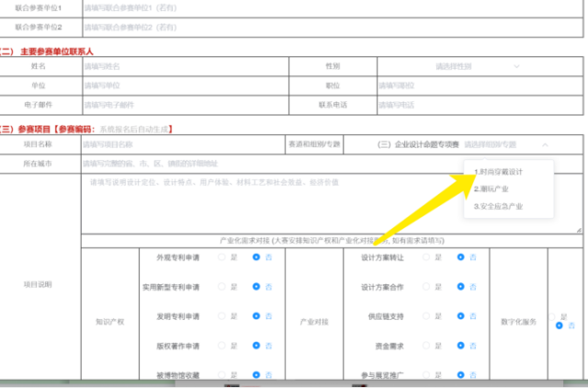
Task: Select 是 for 发明专利申请
Action: [221, 316]
